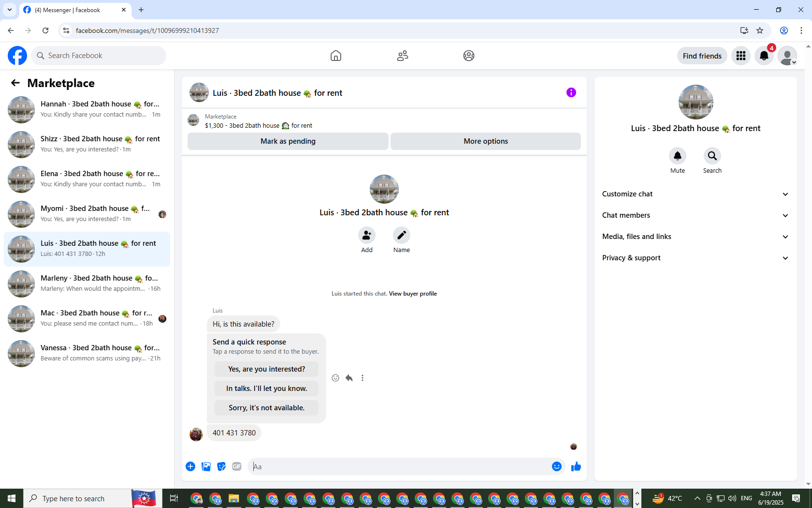The width and height of the screenshot is (812, 508).
Task: Open more actions plus icon in composer
Action: click(190, 466)
